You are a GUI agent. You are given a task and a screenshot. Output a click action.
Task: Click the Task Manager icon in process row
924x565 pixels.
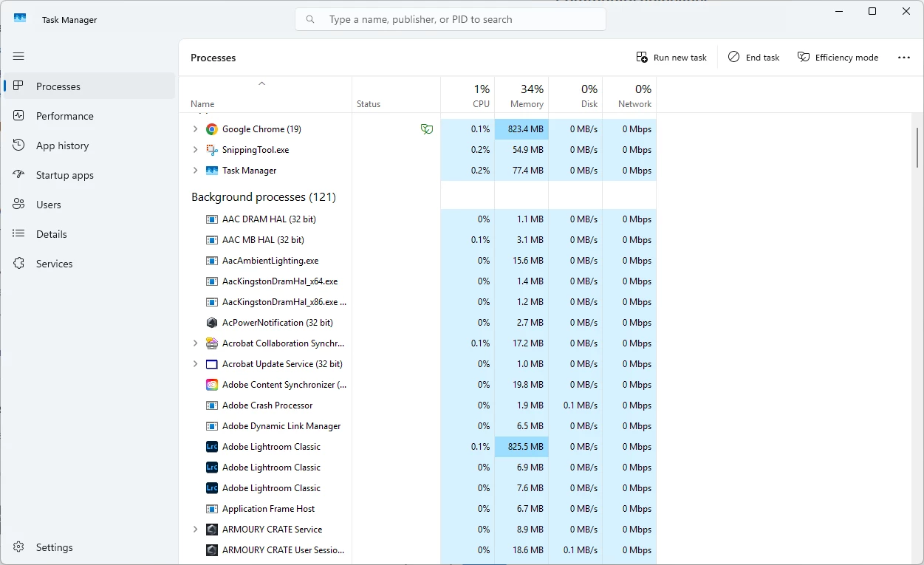click(x=212, y=171)
